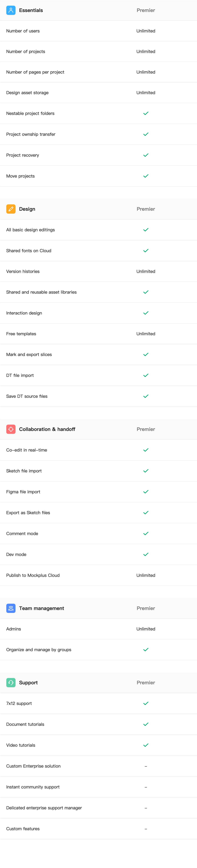Screen dimensions: 197x868
Task: Click Unlimited value for Number of users
Action: point(146,31)
